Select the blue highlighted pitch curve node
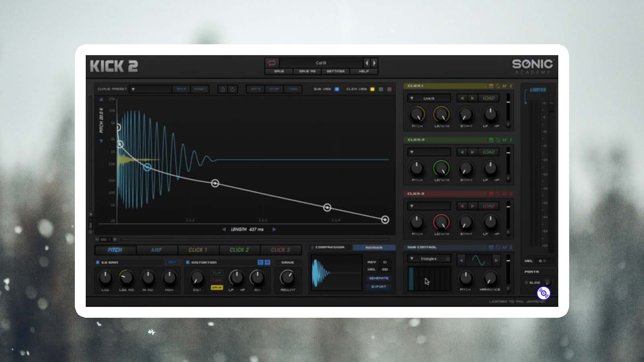 (x=147, y=167)
